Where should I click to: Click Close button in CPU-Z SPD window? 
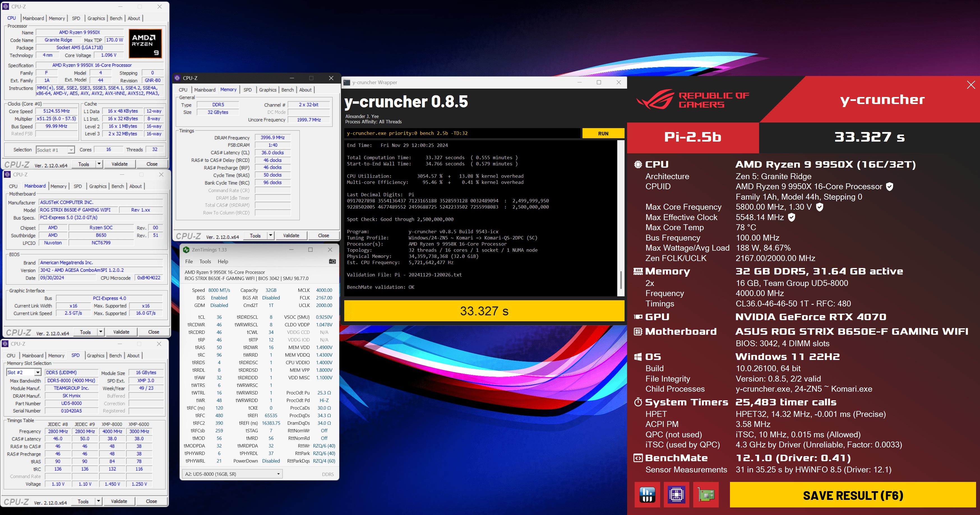[x=151, y=501]
